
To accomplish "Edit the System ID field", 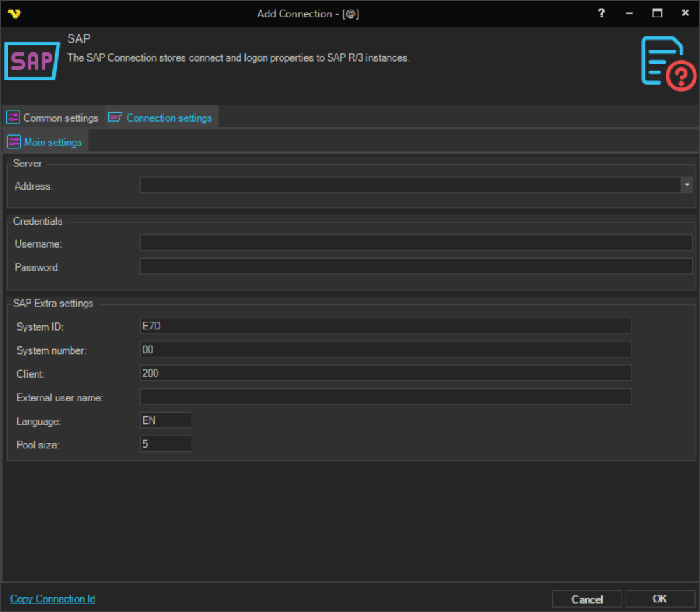I will 385,326.
